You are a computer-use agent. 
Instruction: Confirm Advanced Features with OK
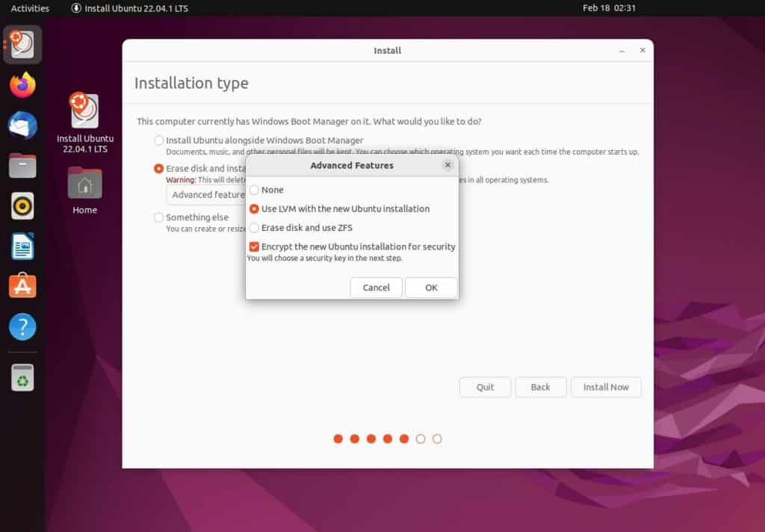coord(431,288)
